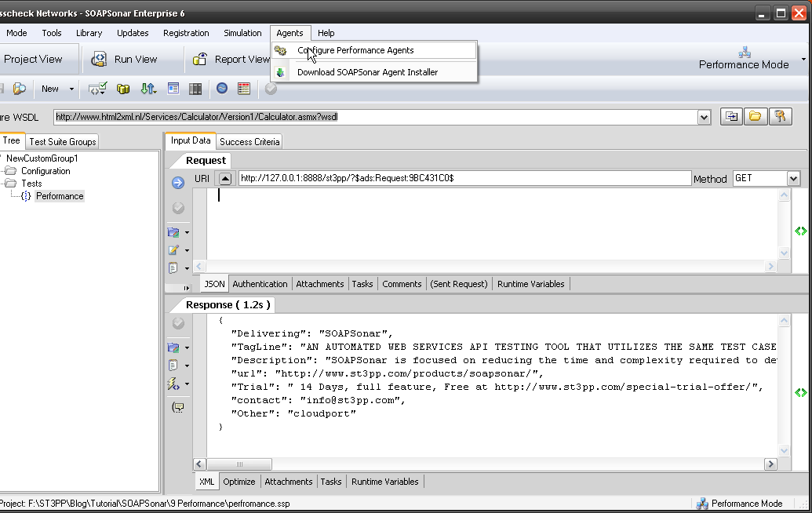Screen dimensions: 812x513
Task: Click the open folder icon button next to WSDL field
Action: coord(755,116)
